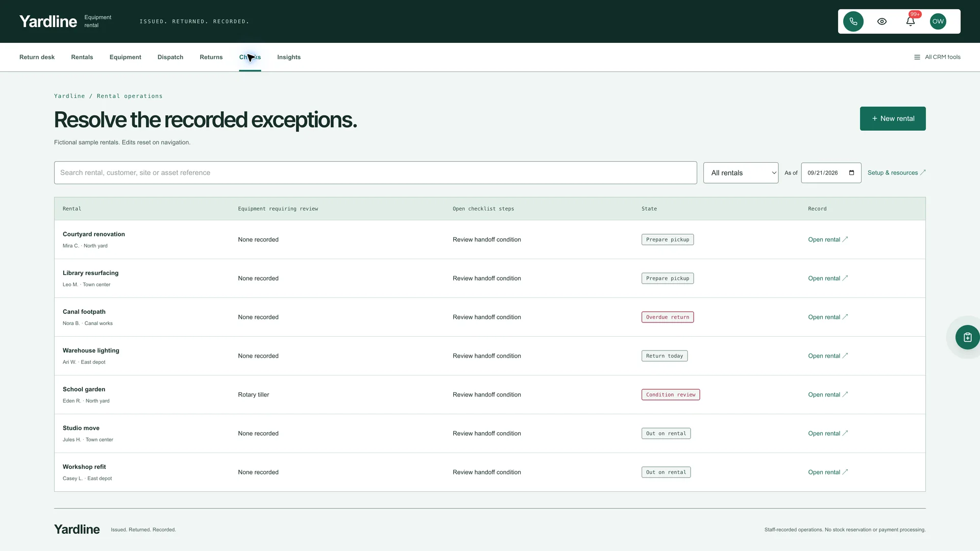Open rental for Warehouse lighting
Viewport: 980px width, 551px height.
827,356
